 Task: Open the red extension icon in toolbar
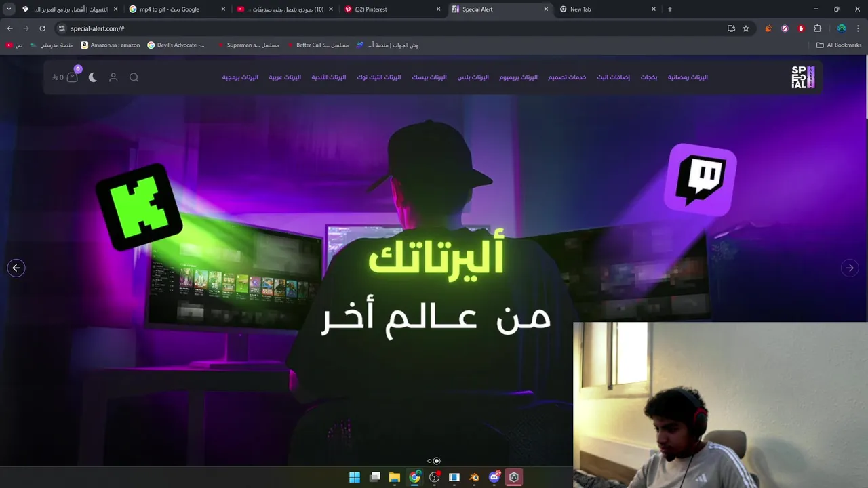tap(801, 28)
